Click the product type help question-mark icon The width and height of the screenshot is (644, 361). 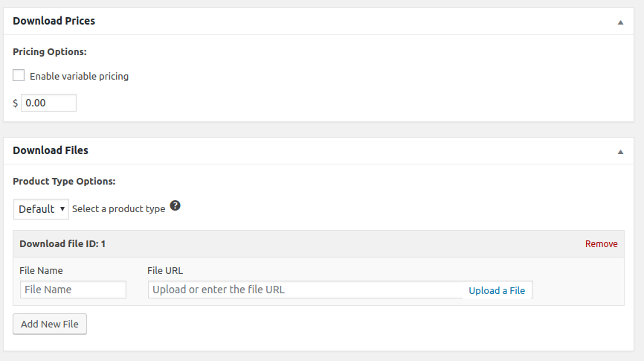tap(176, 205)
